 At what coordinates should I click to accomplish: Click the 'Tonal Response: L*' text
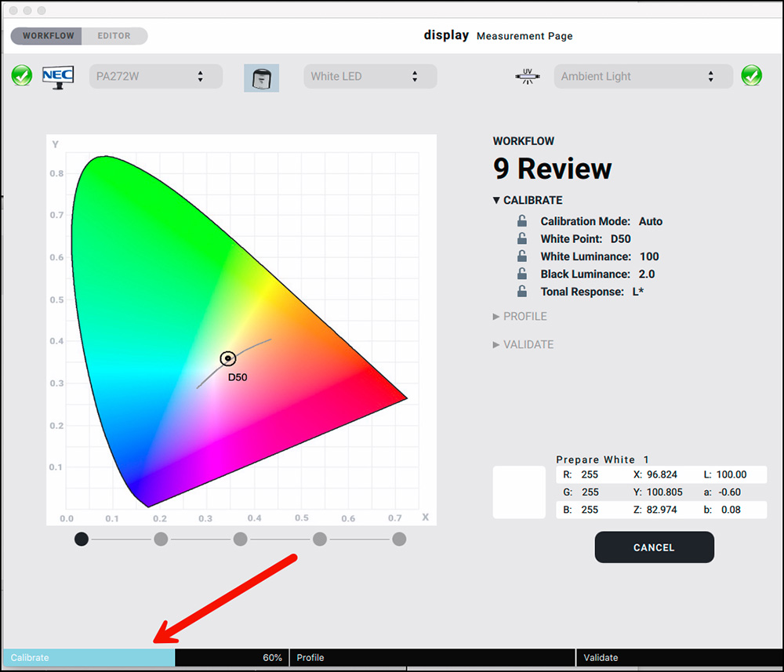pyautogui.click(x=592, y=292)
